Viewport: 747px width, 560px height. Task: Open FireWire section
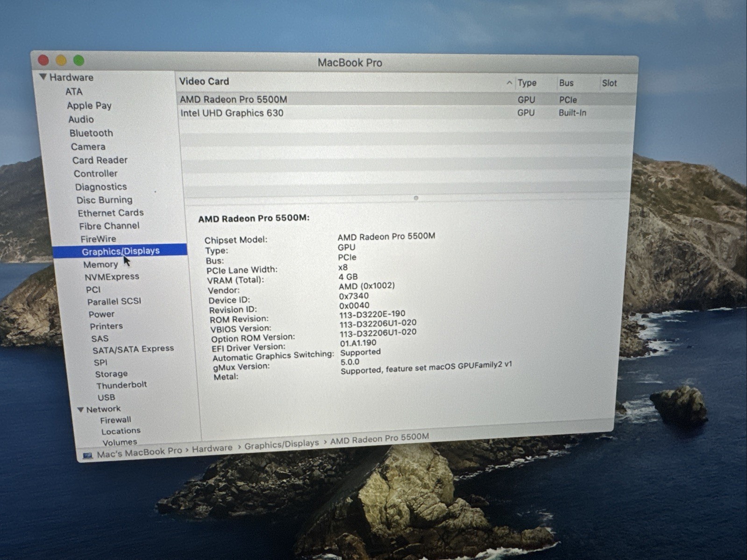98,239
